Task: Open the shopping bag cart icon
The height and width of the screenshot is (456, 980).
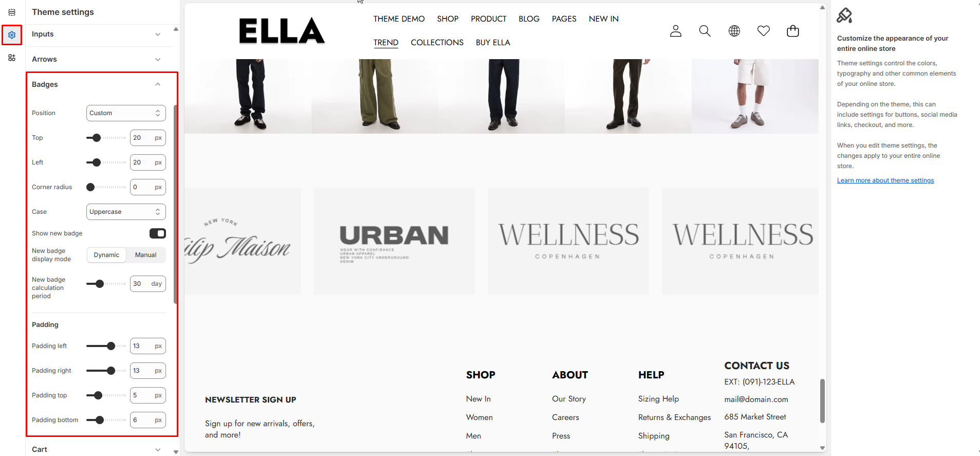Action: pyautogui.click(x=793, y=31)
